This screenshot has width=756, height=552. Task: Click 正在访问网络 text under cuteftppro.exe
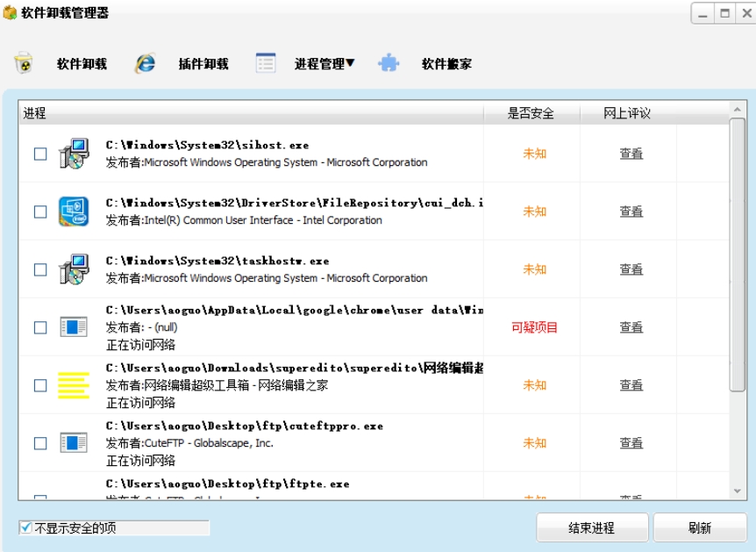tap(140, 461)
